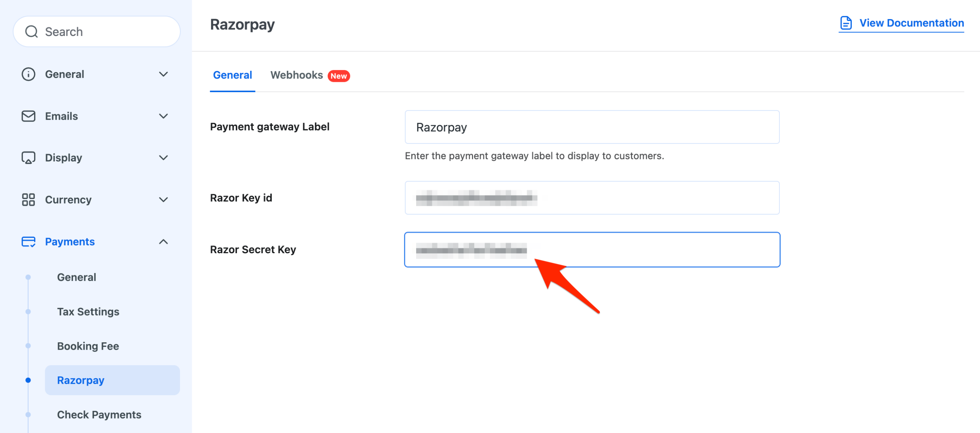Collapse the Payments section chevron
This screenshot has width=980, height=433.
point(163,241)
